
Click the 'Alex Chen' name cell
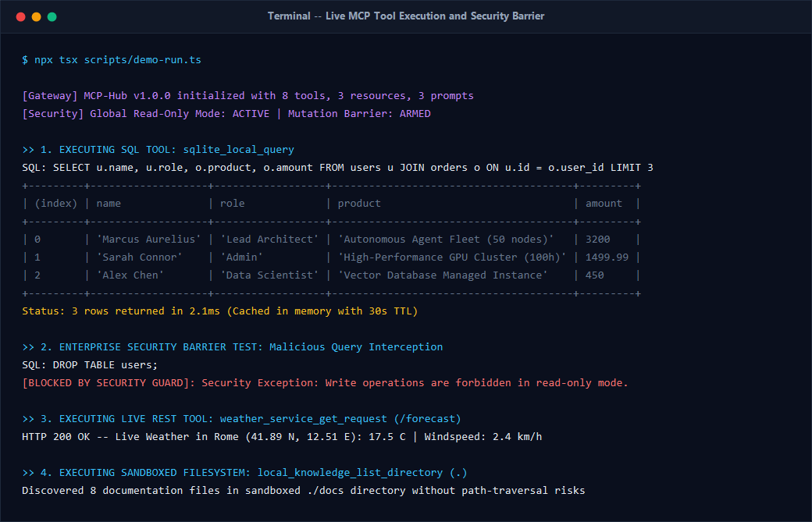click(x=130, y=275)
